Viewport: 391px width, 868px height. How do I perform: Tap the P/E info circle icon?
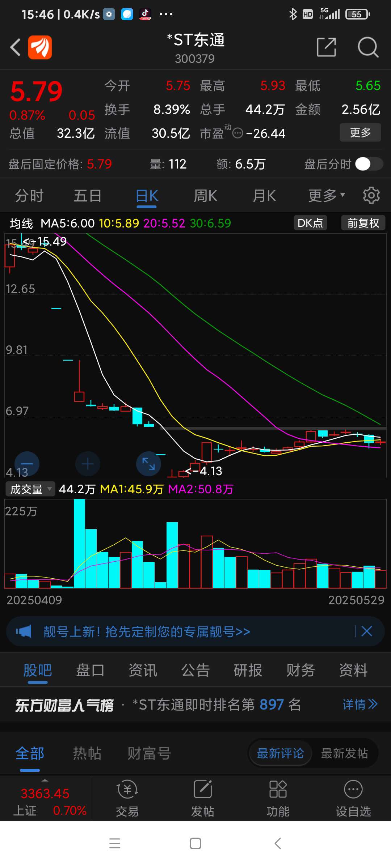click(x=237, y=133)
